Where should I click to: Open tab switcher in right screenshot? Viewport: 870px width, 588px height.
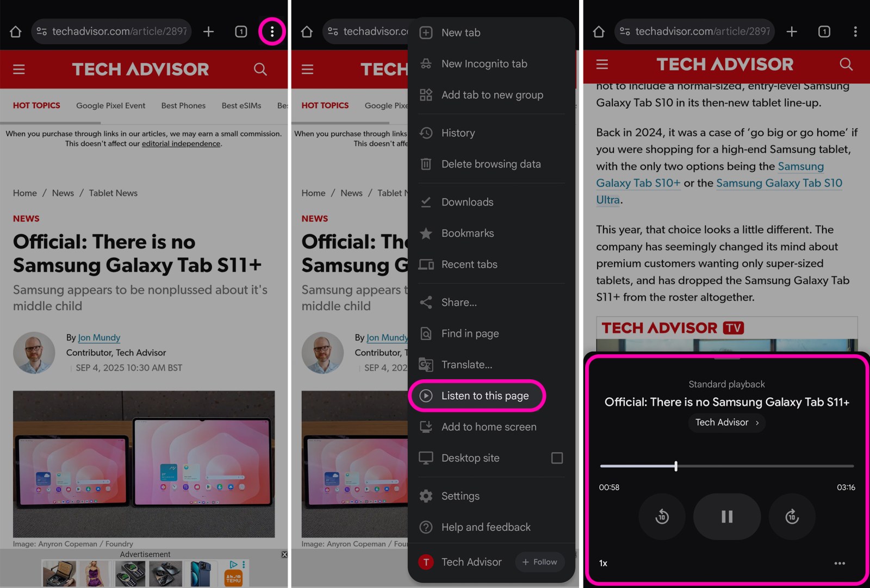click(824, 32)
